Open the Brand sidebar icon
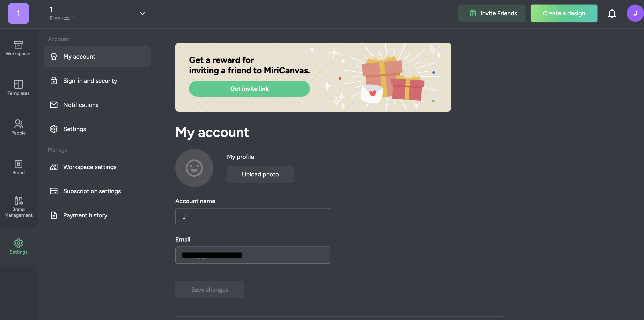 click(18, 167)
